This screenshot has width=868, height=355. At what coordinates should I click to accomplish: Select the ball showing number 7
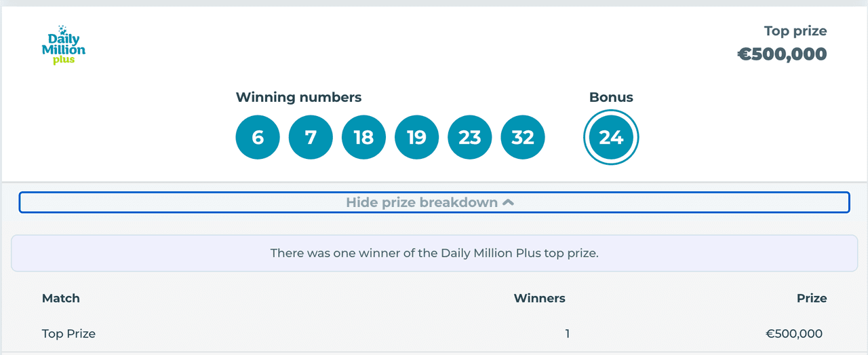[x=311, y=138]
